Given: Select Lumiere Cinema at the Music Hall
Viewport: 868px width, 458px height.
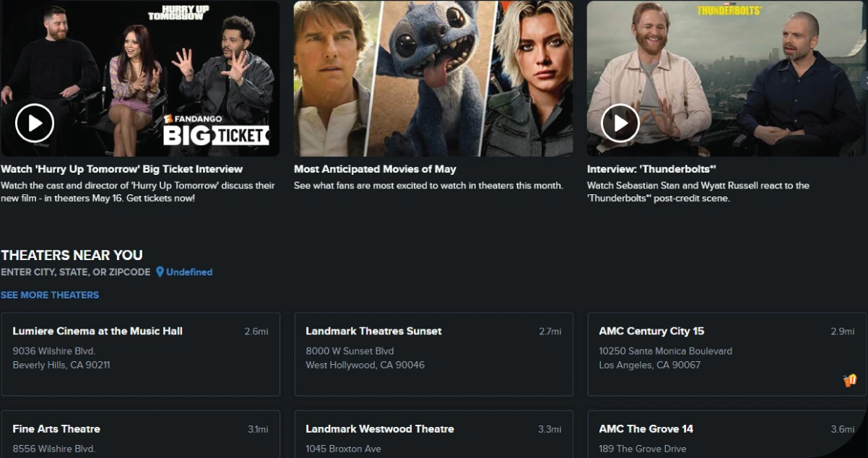Looking at the screenshot, I should click(x=97, y=331).
